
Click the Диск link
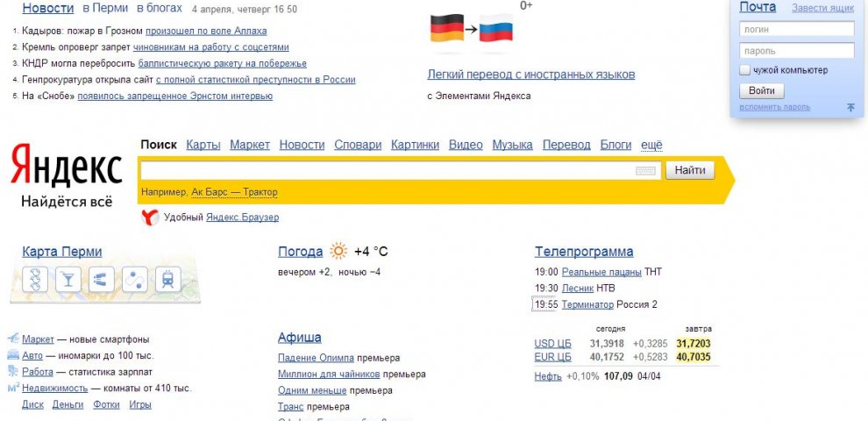click(x=32, y=404)
